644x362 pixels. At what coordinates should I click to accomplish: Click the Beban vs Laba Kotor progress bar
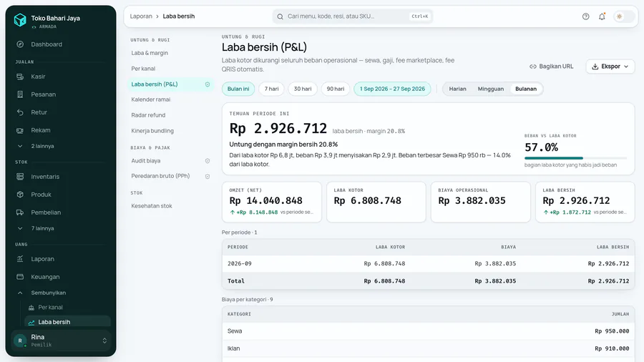click(x=575, y=158)
